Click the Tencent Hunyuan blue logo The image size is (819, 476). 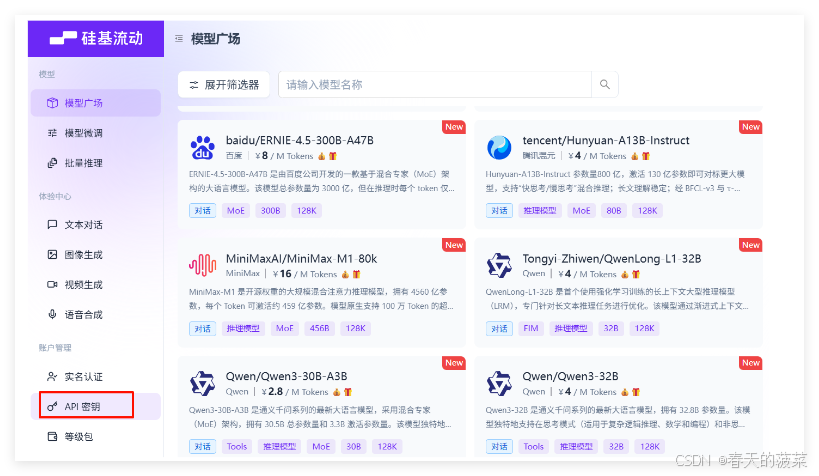499,147
